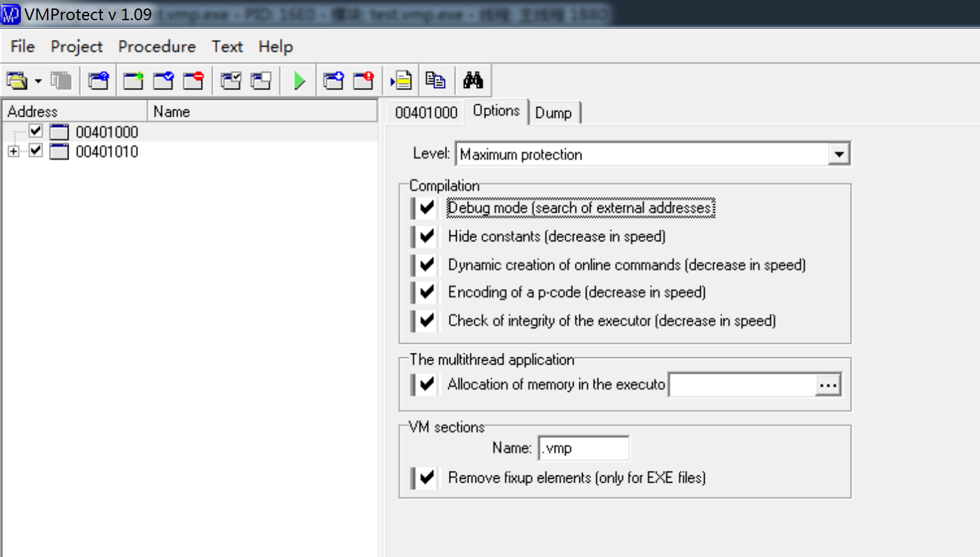980x557 pixels.
Task: Click the Debug mode option label
Action: (x=581, y=207)
